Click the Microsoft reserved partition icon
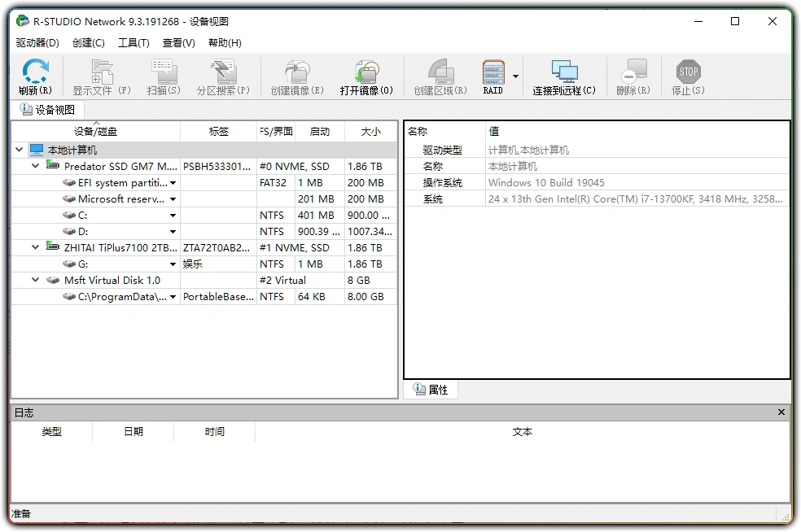Image resolution: width=801 pixels, height=532 pixels. 69,198
